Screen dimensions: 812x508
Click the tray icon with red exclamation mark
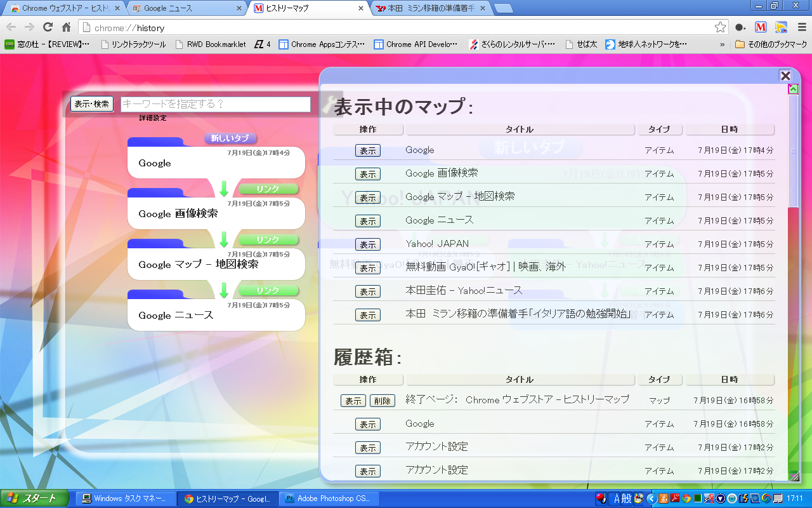pyautogui.click(x=709, y=498)
